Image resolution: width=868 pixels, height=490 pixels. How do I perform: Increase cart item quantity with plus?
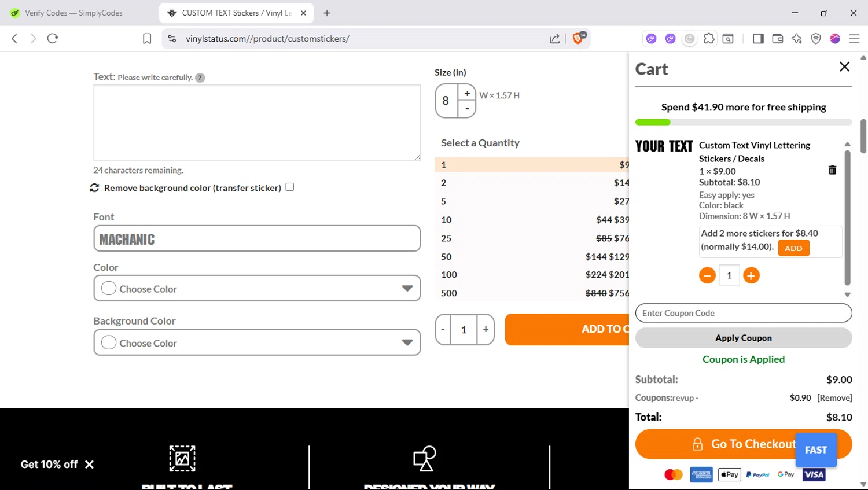pyautogui.click(x=751, y=275)
